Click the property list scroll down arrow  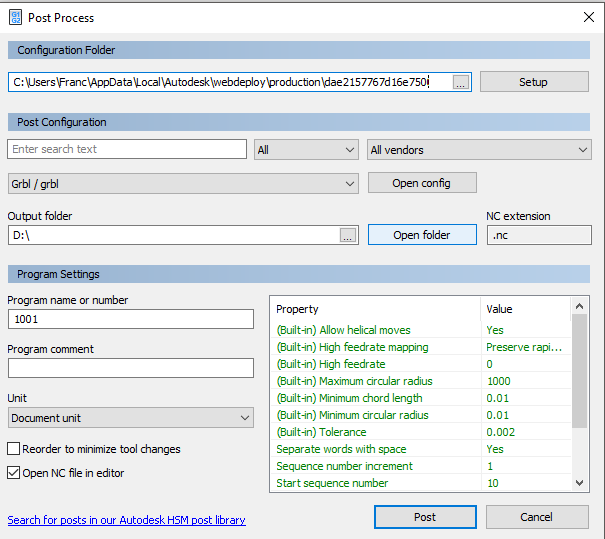579,483
